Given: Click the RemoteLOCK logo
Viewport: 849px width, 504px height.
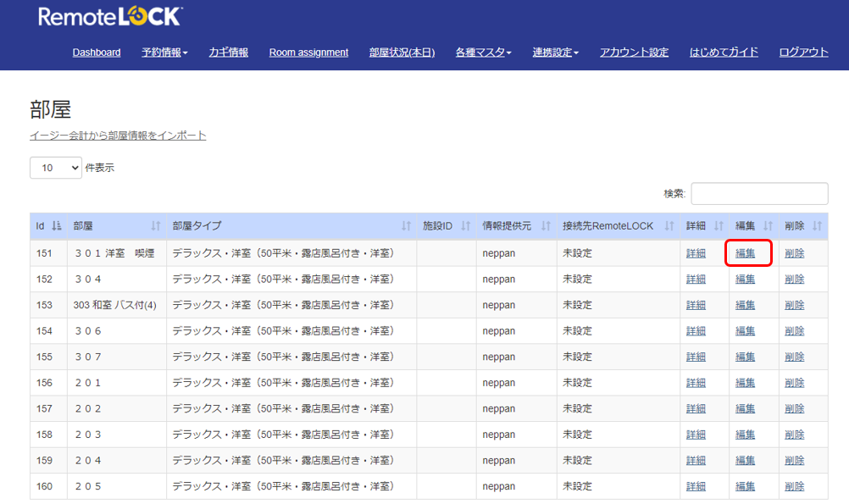Looking at the screenshot, I should pos(110,17).
